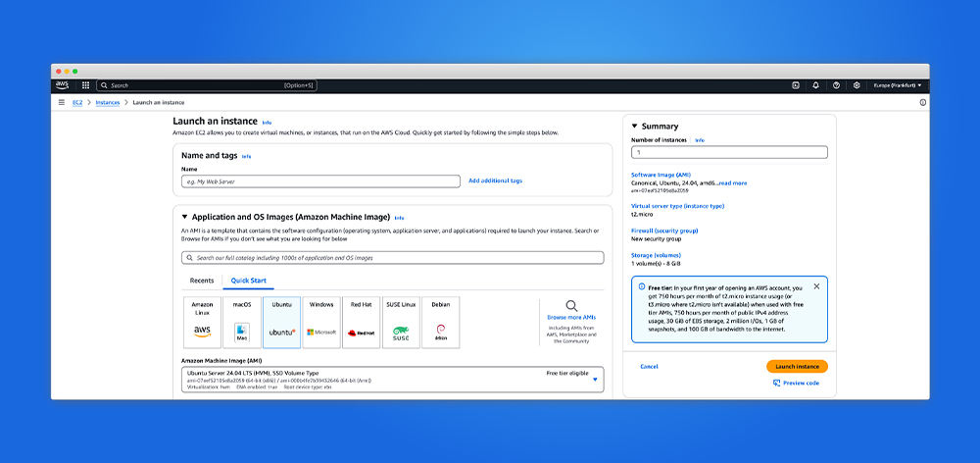This screenshot has width=980, height=463.
Task: Click the Cancel button
Action: (649, 367)
